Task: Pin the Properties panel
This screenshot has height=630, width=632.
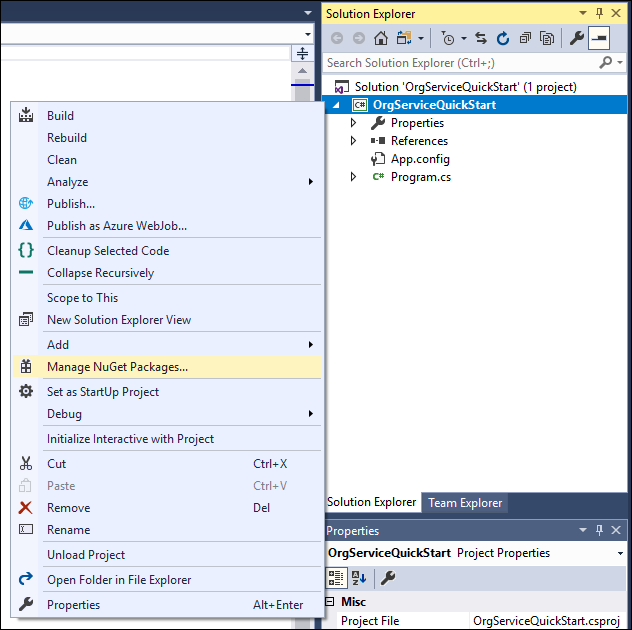Action: pyautogui.click(x=599, y=530)
